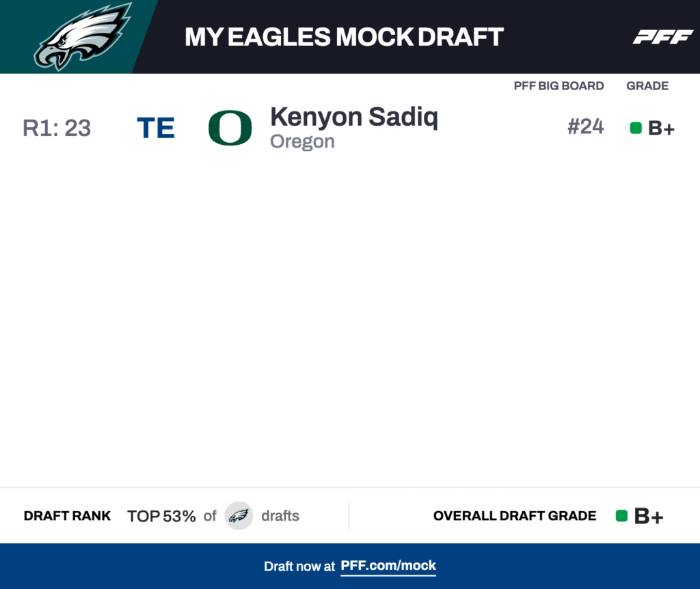Click the small Eagles icon in draft rank
The width and height of the screenshot is (700, 589).
click(x=239, y=516)
